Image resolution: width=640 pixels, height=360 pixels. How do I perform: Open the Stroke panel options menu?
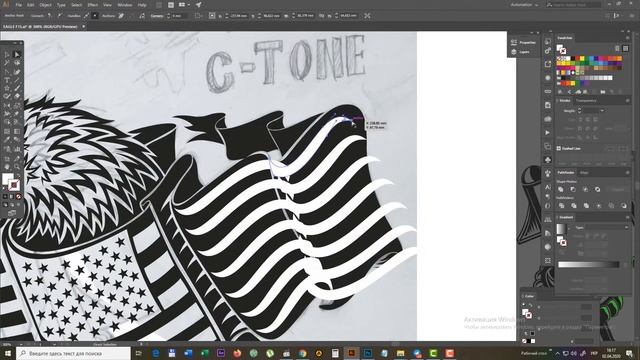click(628, 100)
